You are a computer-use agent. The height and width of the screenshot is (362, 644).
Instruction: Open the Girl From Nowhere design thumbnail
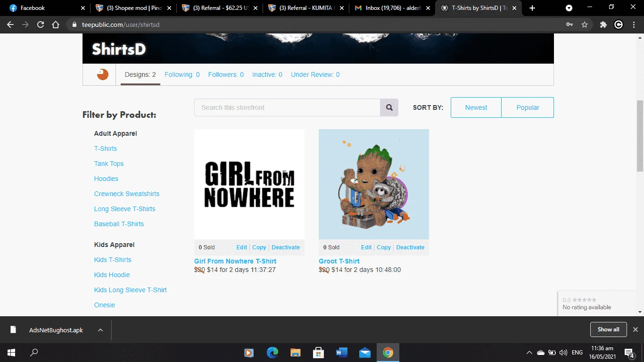pyautogui.click(x=249, y=184)
